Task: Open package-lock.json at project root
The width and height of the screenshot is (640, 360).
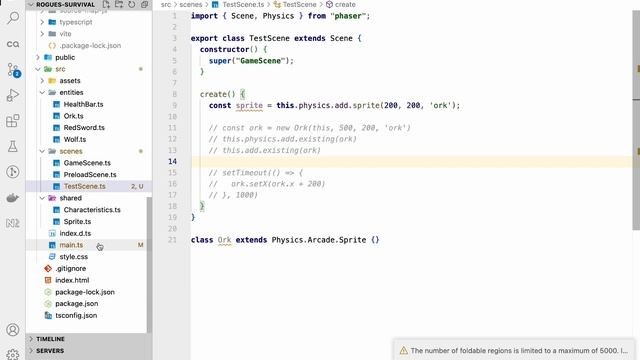Action: point(85,292)
